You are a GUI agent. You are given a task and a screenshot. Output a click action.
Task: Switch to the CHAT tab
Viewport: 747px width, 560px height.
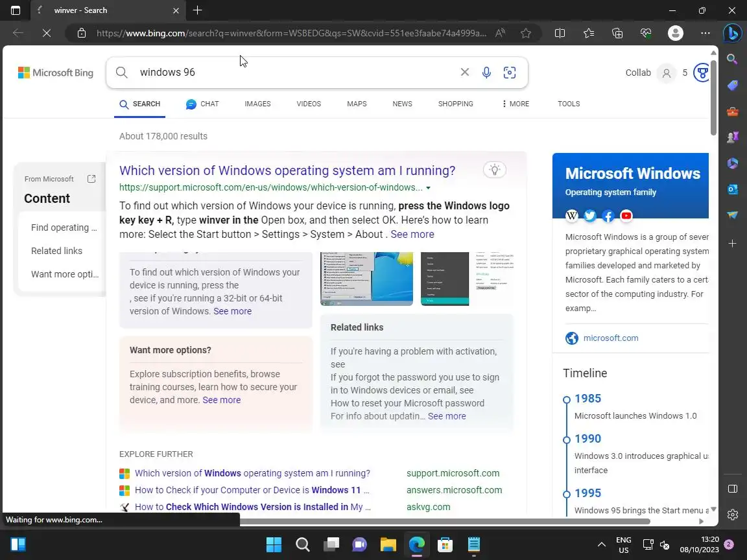point(202,104)
